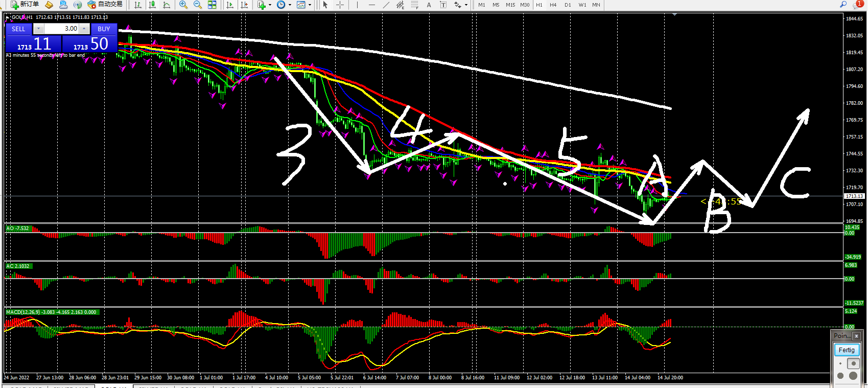Open the chart periods clock dropdown
Viewport: 868px width, 388px height.
pyautogui.click(x=290, y=5)
